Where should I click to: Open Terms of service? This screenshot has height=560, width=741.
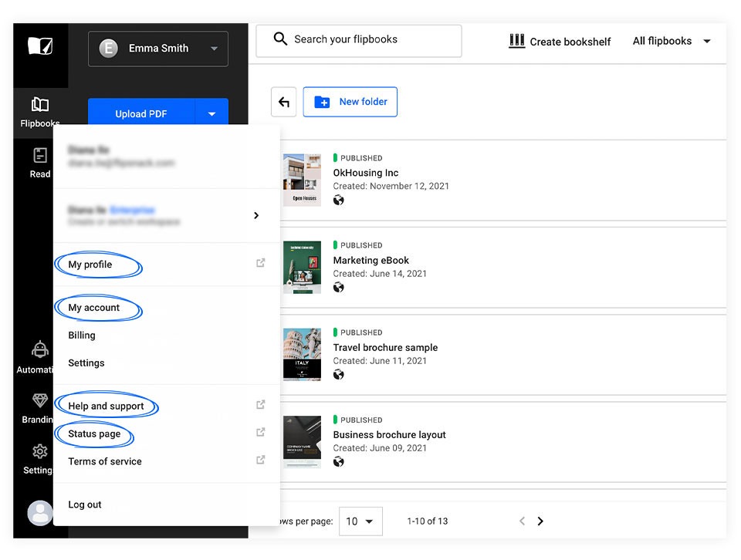tap(105, 461)
